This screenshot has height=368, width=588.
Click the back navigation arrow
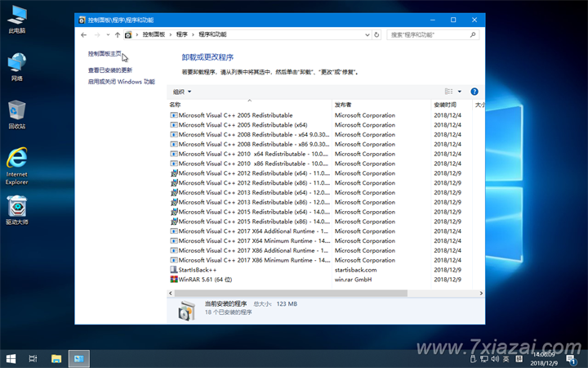coord(83,35)
